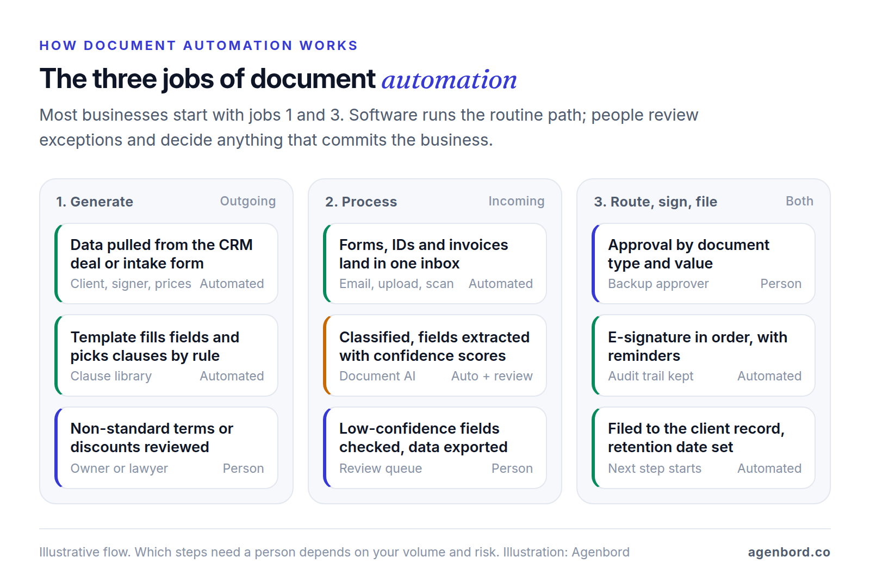870x588 pixels.
Task: Click the 'How Document Automation Works' heading label
Action: (198, 46)
